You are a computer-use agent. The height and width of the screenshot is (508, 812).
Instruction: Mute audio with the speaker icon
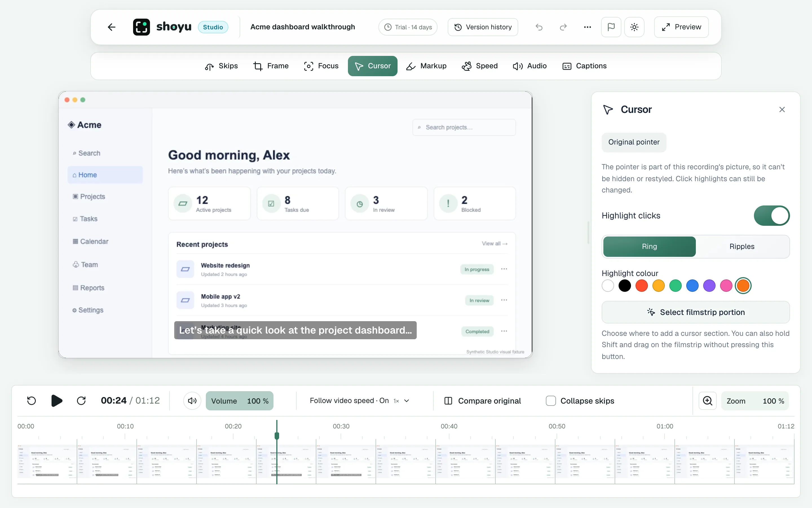(192, 400)
